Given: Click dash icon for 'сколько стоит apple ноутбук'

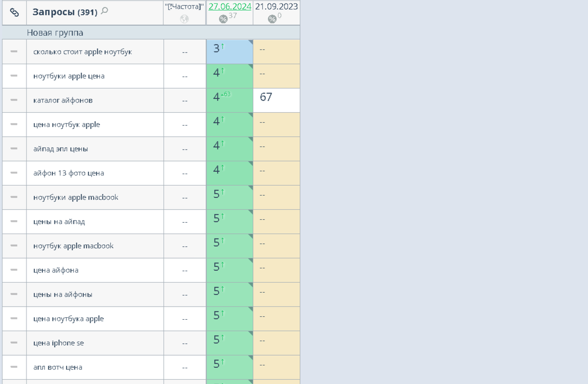Looking at the screenshot, I should coord(14,51).
